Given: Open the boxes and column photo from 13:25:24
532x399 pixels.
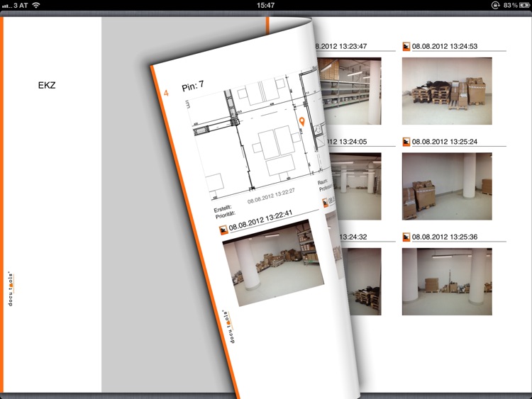Looking at the screenshot, I should tap(447, 186).
